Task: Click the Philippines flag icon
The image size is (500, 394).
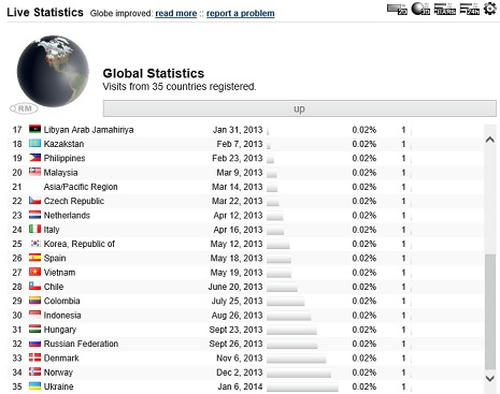Action: pos(35,158)
